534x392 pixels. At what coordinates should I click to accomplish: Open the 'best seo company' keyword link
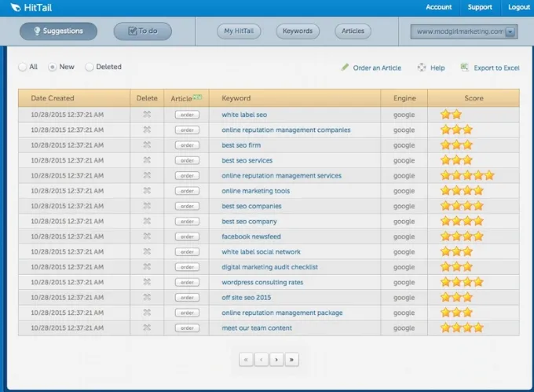[249, 222]
